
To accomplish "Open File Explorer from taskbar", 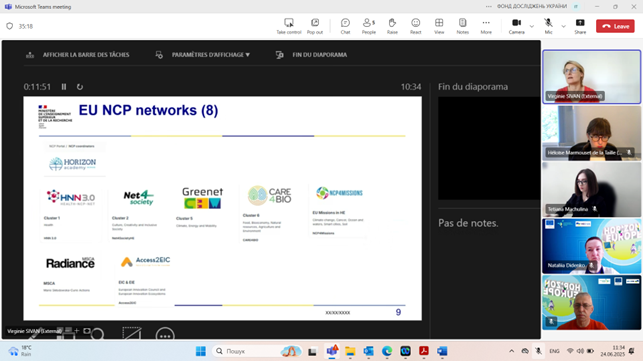I will coord(350,351).
